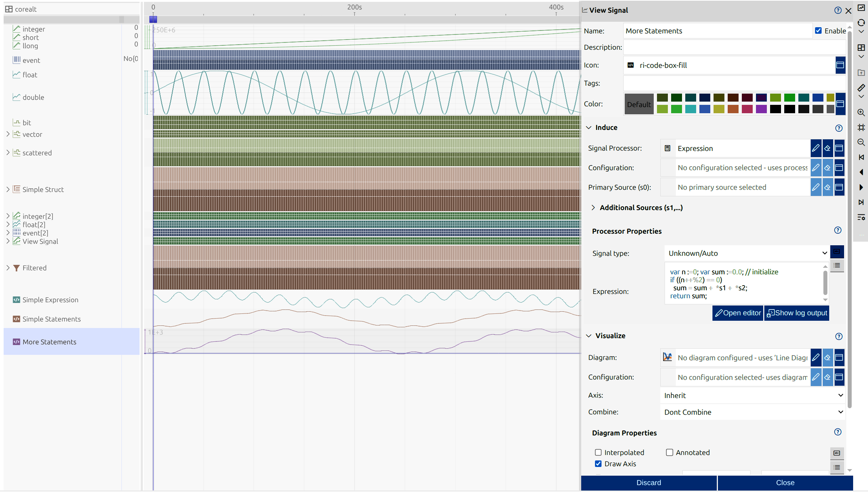868x492 pixels.
Task: Open help for the Induce section
Action: click(x=839, y=128)
